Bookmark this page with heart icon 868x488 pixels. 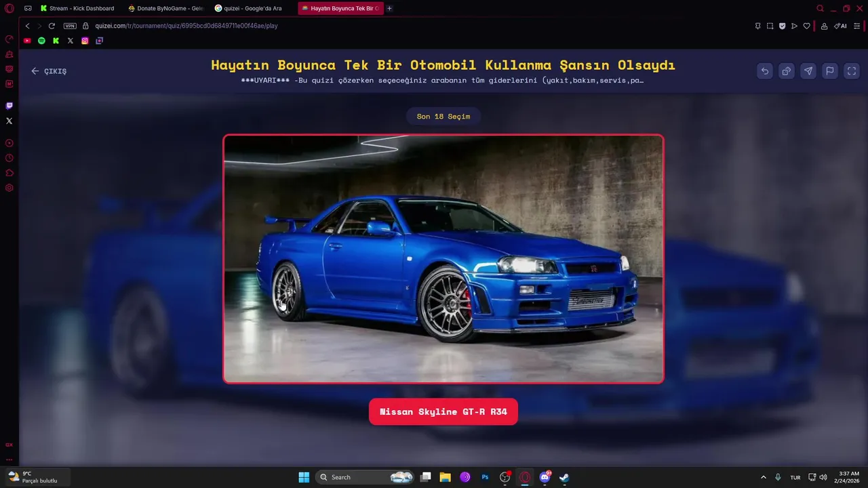(806, 26)
